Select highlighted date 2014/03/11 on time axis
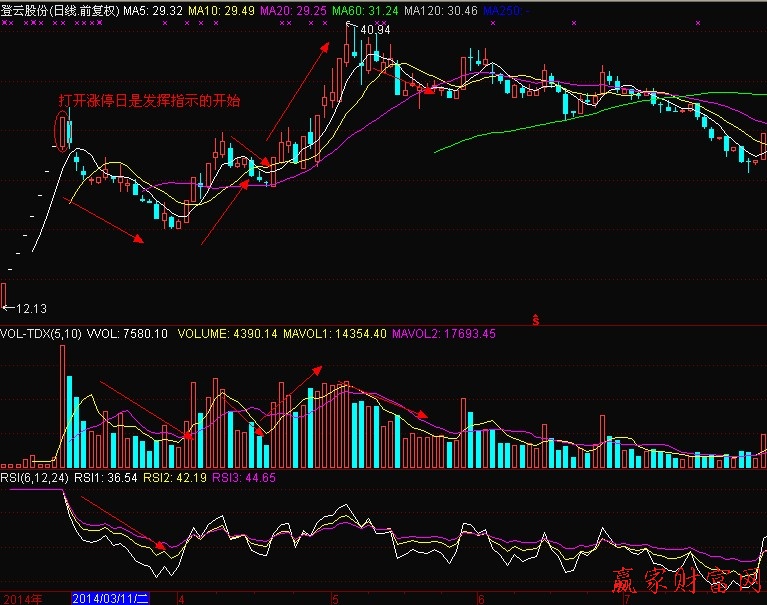Image resolution: width=767 pixels, height=605 pixels. click(x=111, y=598)
